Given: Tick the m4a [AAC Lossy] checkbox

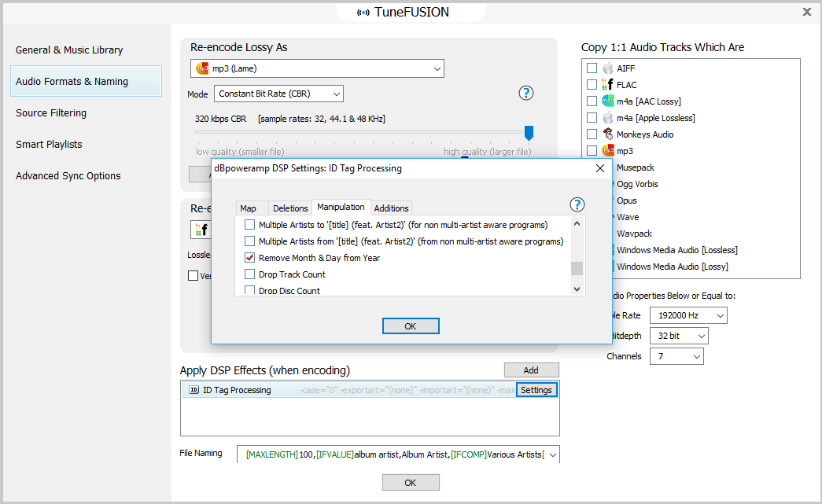Looking at the screenshot, I should point(592,101).
